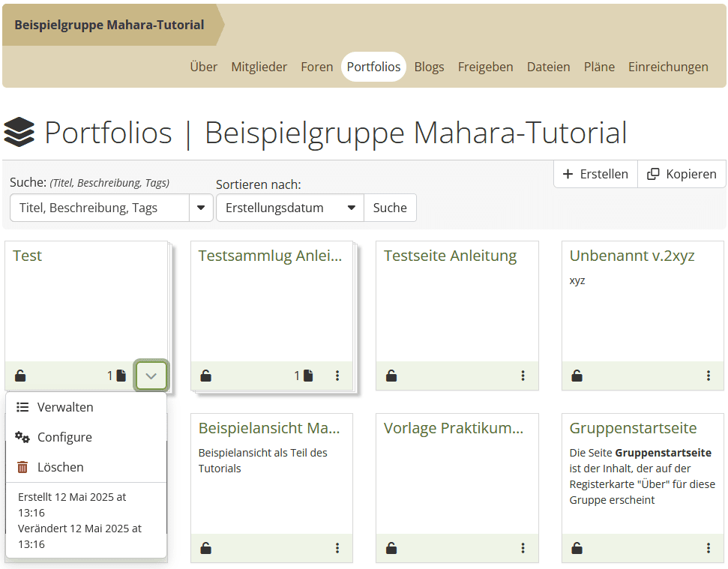728x569 pixels.
Task: Select Verwalten in the Test card menu
Action: 86,407
